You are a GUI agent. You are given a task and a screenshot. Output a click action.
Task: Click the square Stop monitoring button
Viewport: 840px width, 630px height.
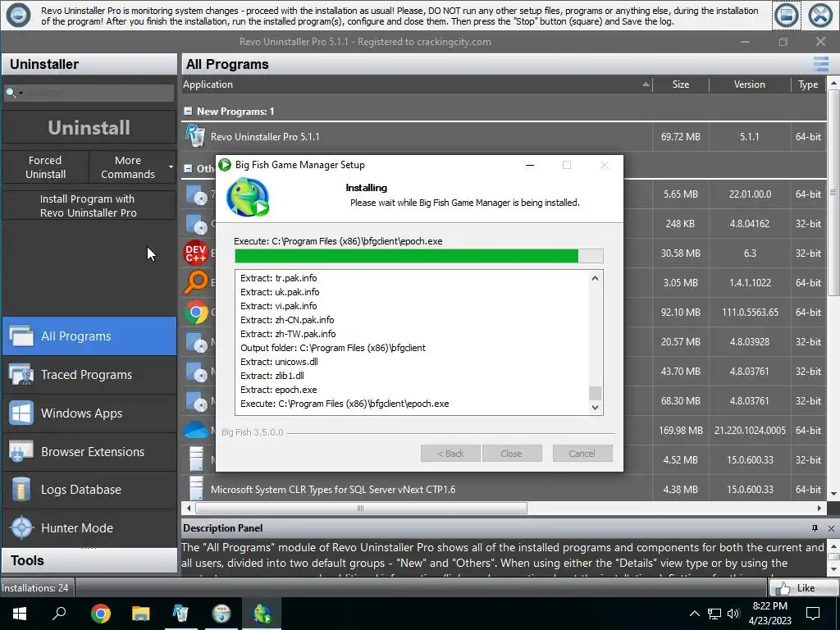786,16
